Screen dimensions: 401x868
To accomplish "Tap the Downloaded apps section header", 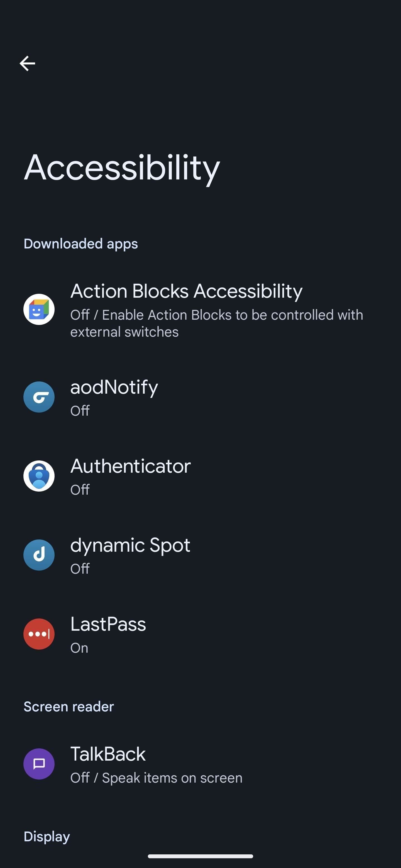I will [x=80, y=244].
